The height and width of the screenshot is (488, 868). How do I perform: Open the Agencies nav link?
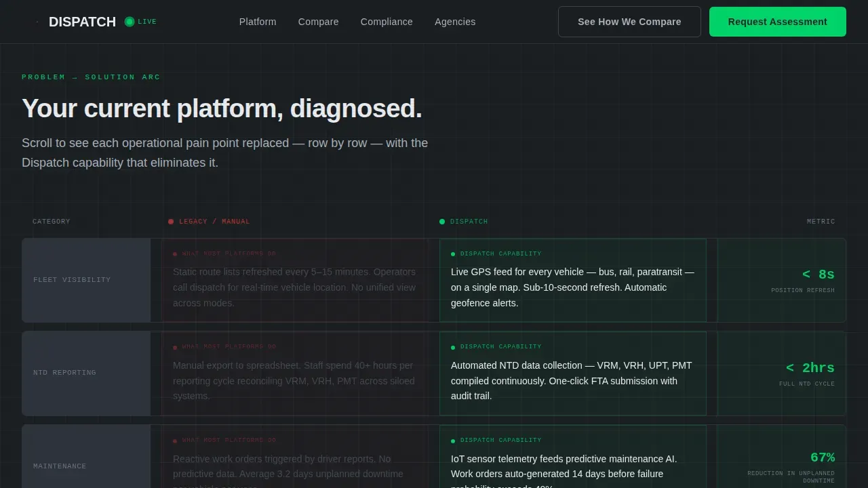click(455, 22)
